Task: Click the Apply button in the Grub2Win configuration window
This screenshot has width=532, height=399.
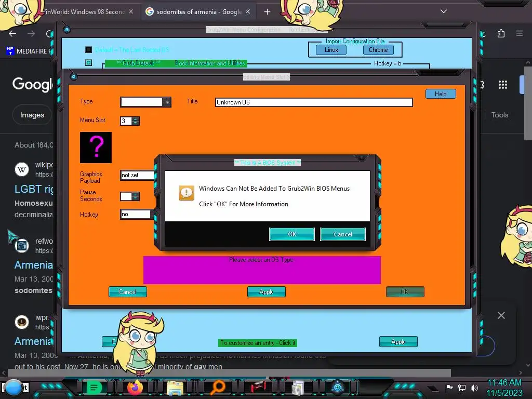Action: tap(398, 342)
